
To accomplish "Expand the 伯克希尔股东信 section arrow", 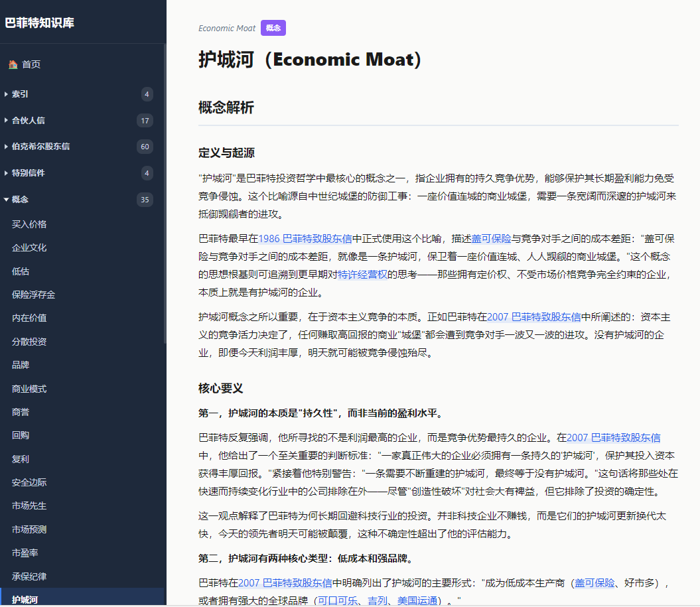I will tap(6, 147).
